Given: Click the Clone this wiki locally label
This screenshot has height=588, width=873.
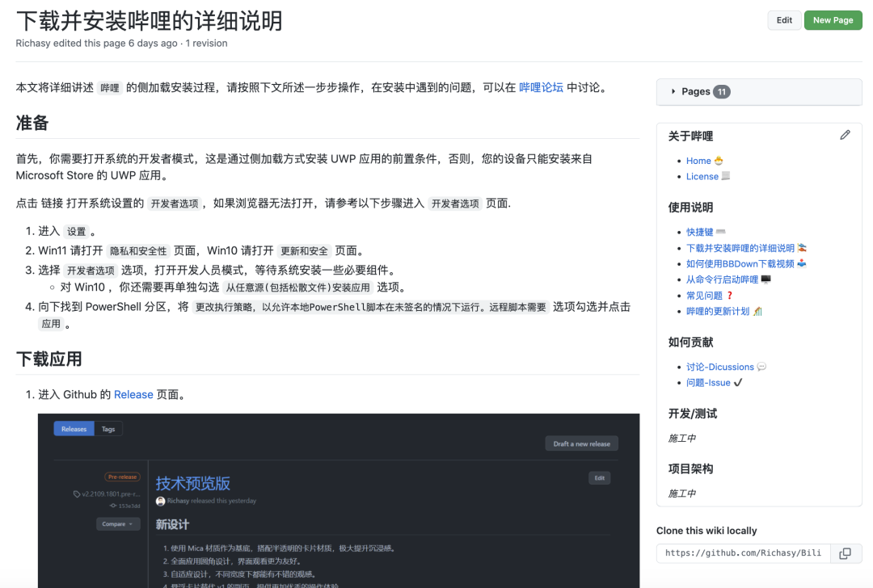Looking at the screenshot, I should click(706, 531).
